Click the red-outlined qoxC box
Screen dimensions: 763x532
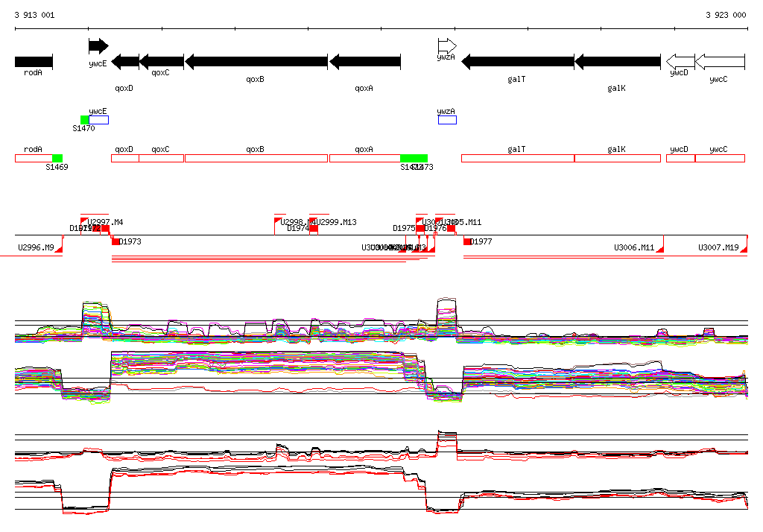coord(162,158)
